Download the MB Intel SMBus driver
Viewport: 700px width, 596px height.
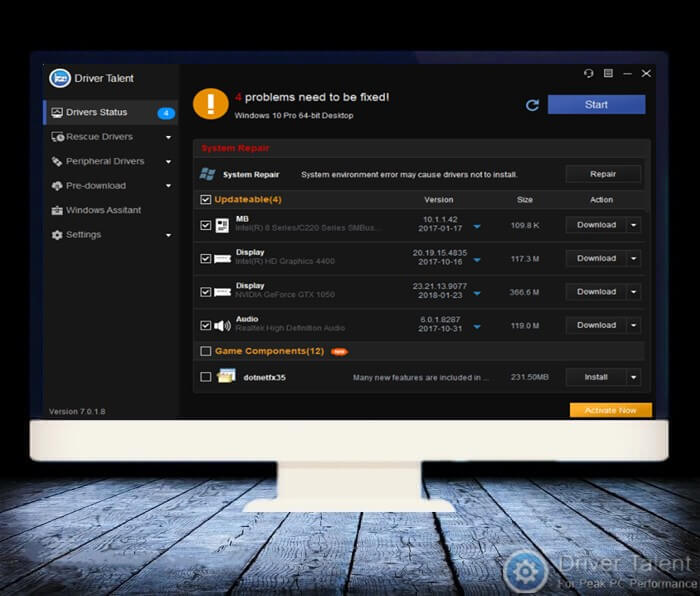pos(596,225)
